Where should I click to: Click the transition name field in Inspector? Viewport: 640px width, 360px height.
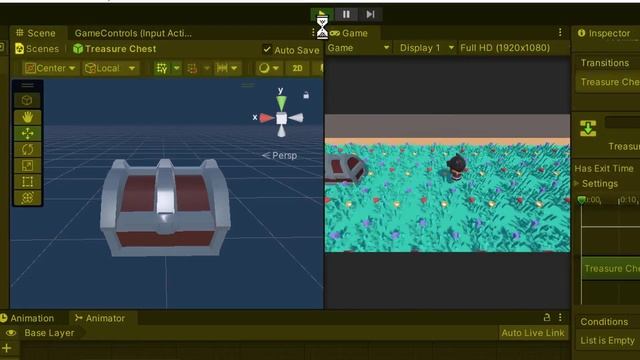622,122
